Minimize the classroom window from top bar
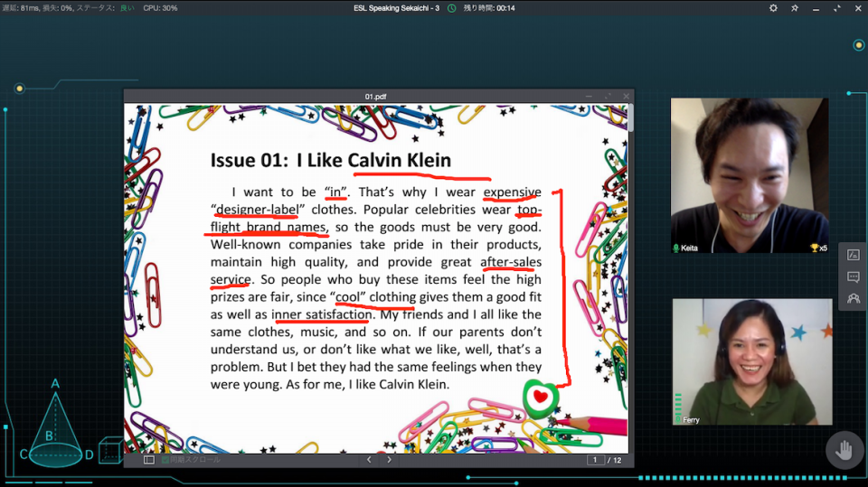Viewport: 868px width, 487px height. pyautogui.click(x=816, y=8)
